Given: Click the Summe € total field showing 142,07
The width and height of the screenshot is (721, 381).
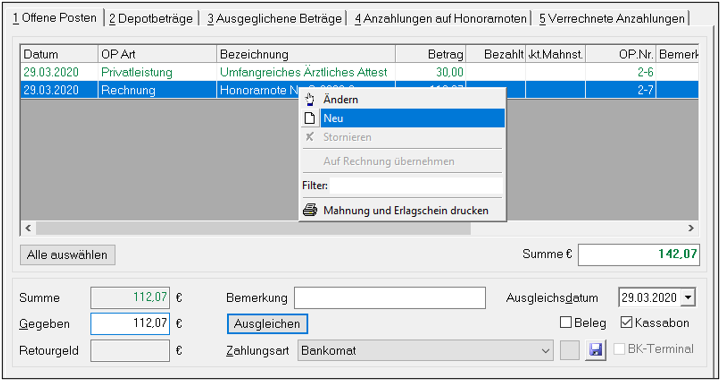Looking at the screenshot, I should [639, 255].
